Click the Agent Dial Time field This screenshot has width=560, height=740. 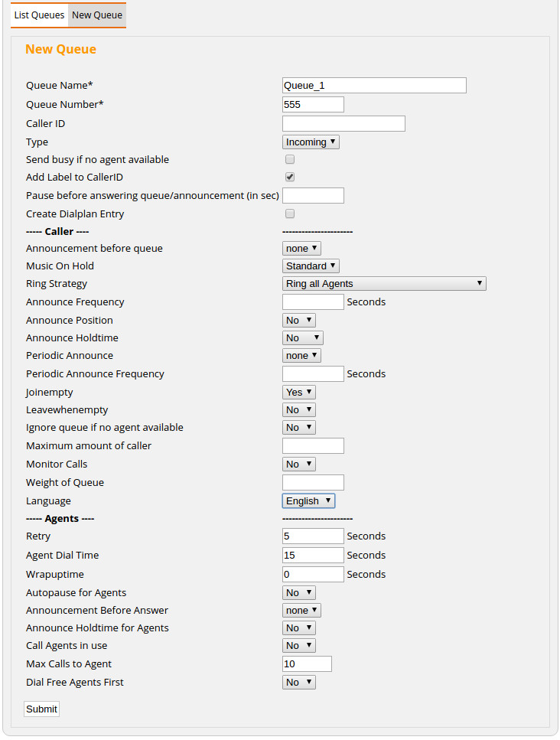click(x=313, y=556)
